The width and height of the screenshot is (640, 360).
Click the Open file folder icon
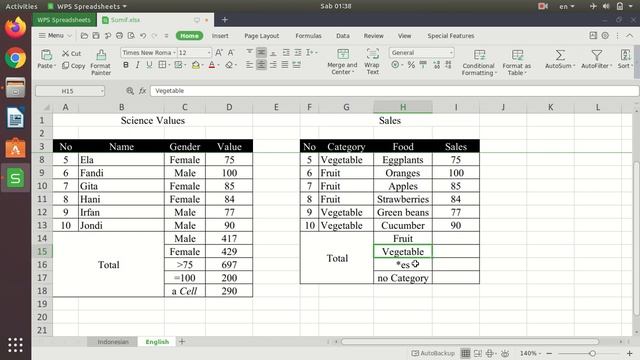point(84,36)
